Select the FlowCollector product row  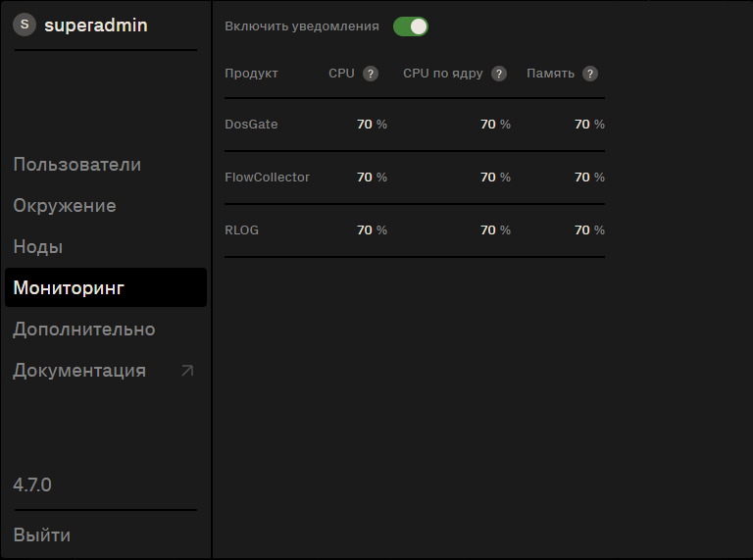[267, 178]
